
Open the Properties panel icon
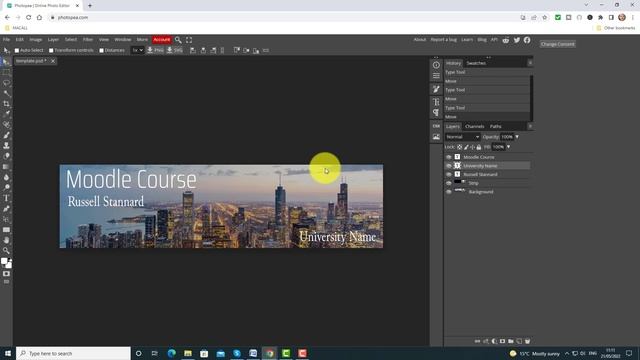[x=436, y=76]
